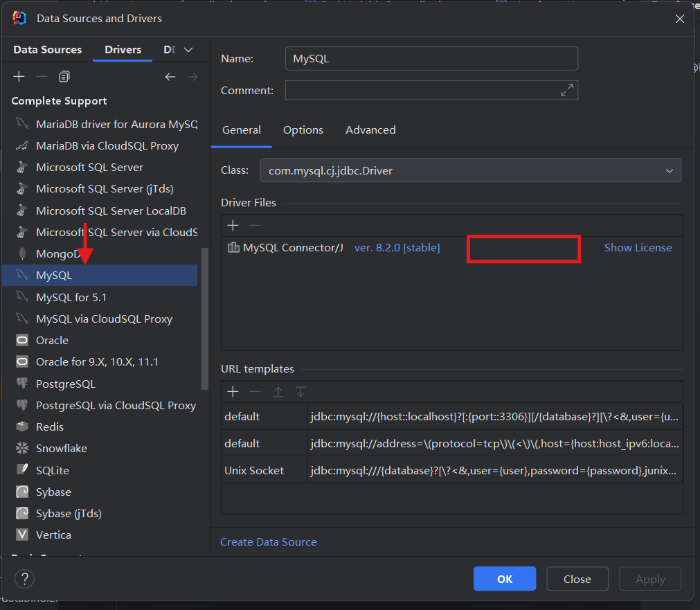Viewport: 700px width, 610px height.
Task: Select Microsoft SQL Server LocalDB driver
Action: tap(100, 210)
